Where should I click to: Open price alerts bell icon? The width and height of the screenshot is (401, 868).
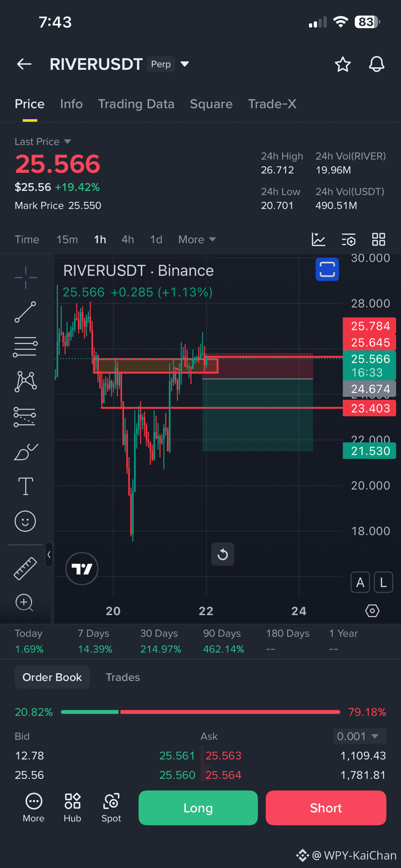coord(376,64)
